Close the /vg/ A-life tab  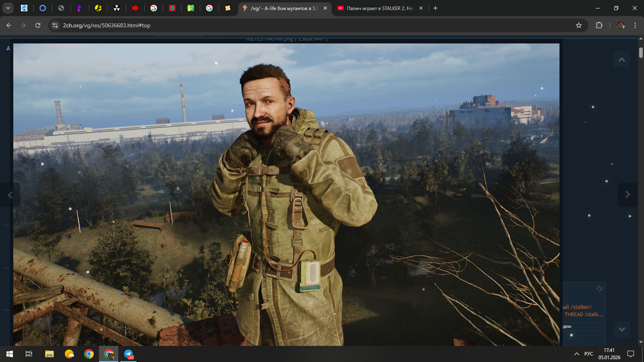click(x=325, y=8)
